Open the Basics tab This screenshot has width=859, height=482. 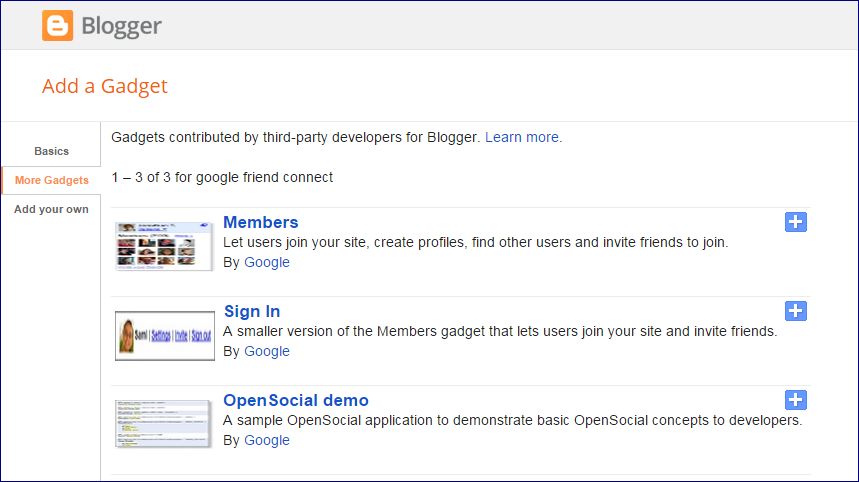click(x=51, y=151)
